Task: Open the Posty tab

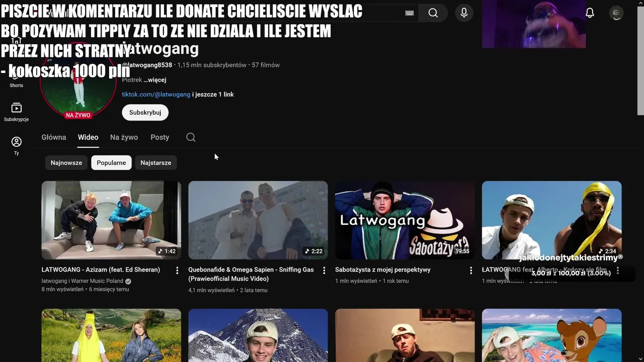Action: 159,137
